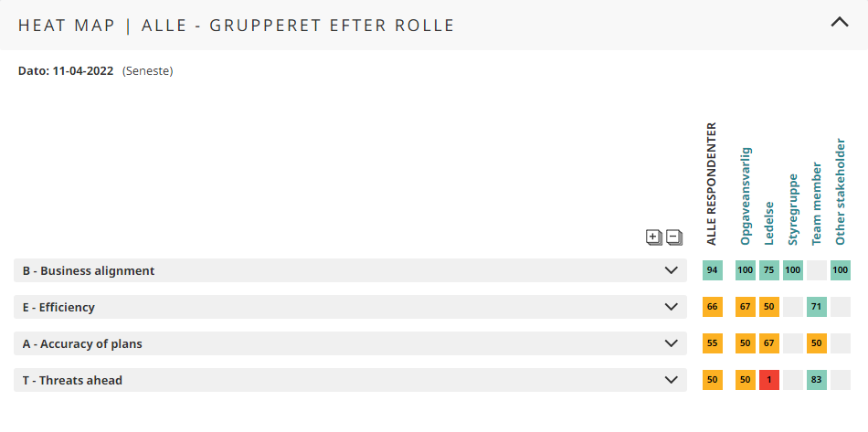Expand the E - Efficiency row chevron
This screenshot has width=868, height=432.
[x=672, y=307]
